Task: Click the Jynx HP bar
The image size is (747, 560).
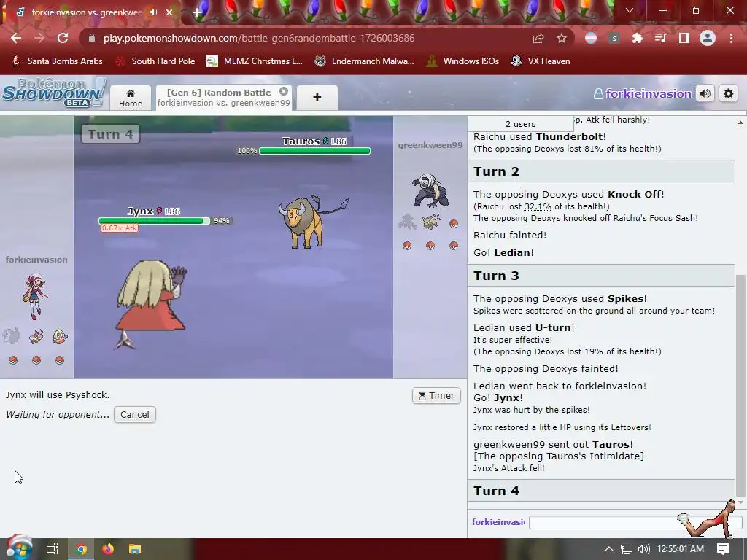Action: [154, 220]
